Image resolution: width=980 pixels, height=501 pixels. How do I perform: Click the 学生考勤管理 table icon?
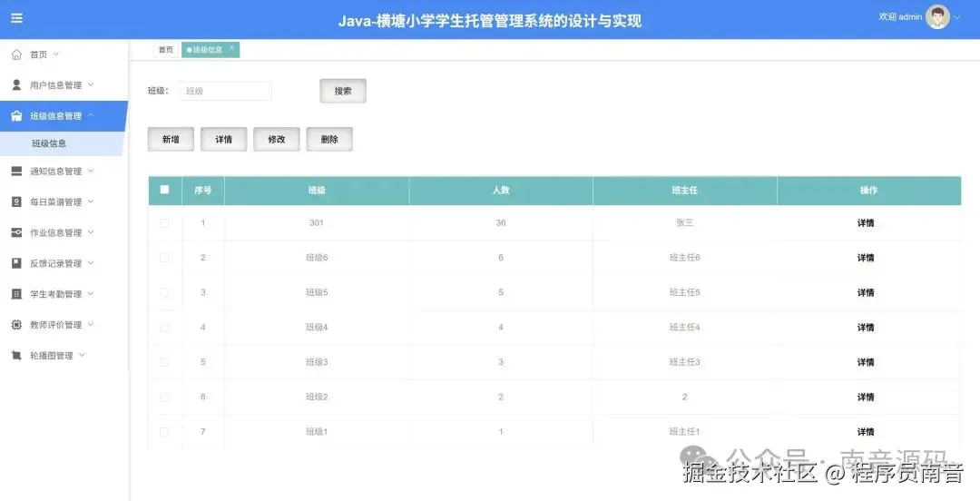pyautogui.click(x=17, y=294)
